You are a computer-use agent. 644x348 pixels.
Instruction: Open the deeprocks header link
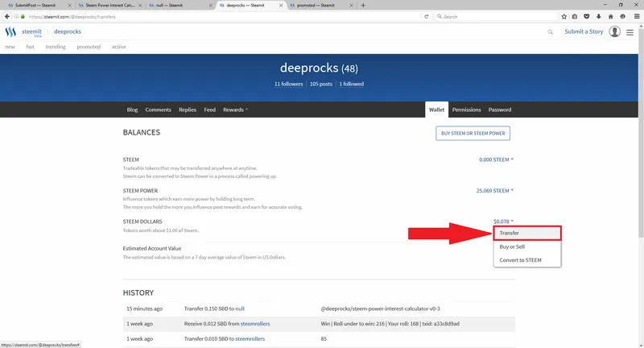[68, 31]
